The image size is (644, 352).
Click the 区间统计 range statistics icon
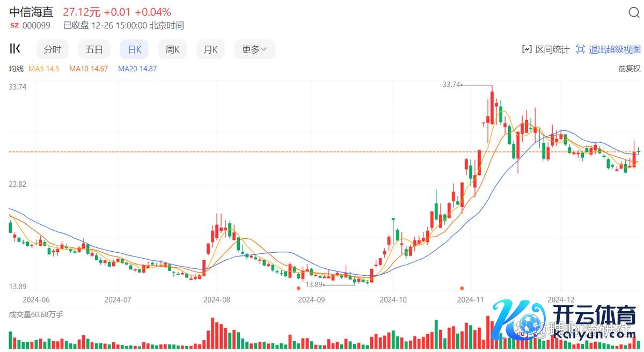[526, 49]
